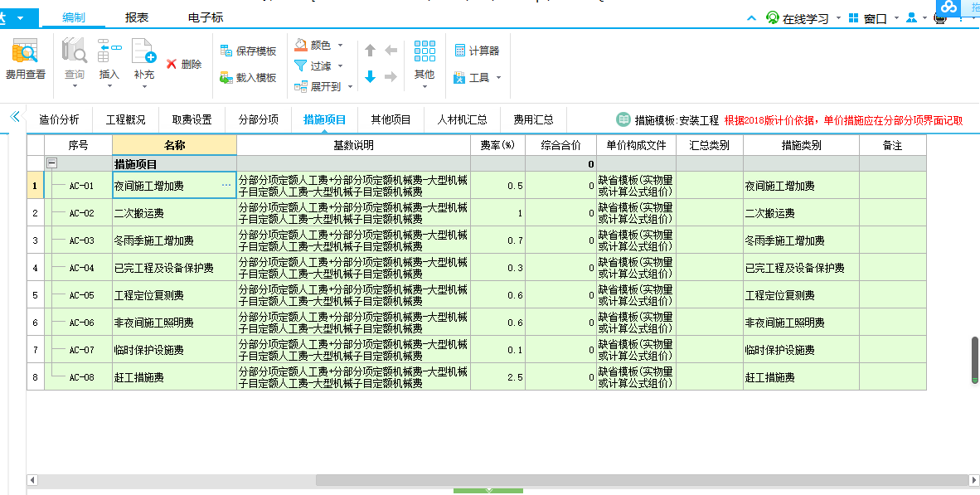Screen dimensions: 980x495
Task: Open 在线学习 online learning
Action: (798, 19)
